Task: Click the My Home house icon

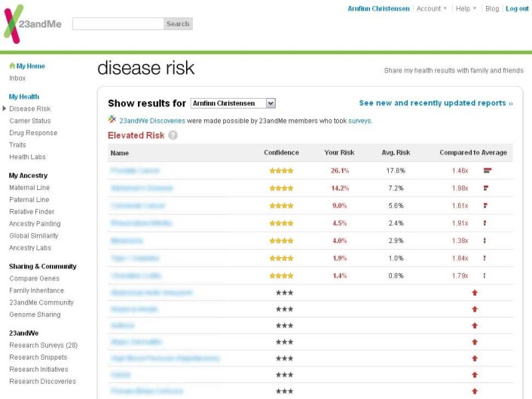Action: [x=12, y=66]
